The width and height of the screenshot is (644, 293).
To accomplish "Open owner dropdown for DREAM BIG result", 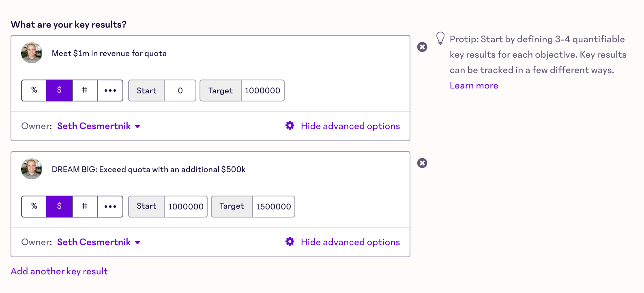I will click(99, 242).
